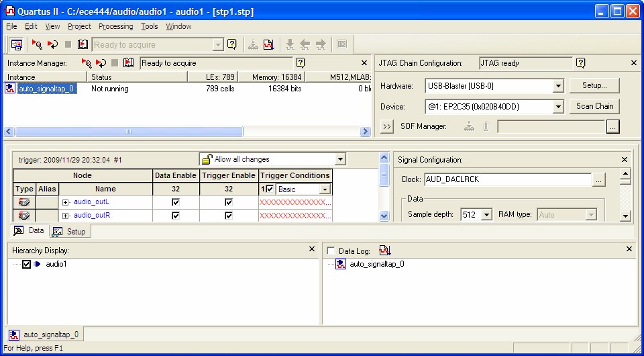Viewport: 644px width, 356px height.
Task: Click the Clock AUD_DACLRCK input field
Action: click(x=506, y=179)
